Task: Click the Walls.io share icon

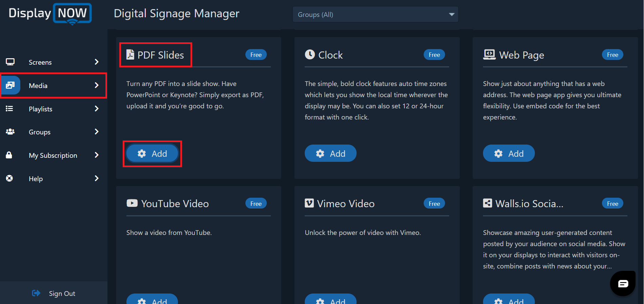Action: point(487,203)
